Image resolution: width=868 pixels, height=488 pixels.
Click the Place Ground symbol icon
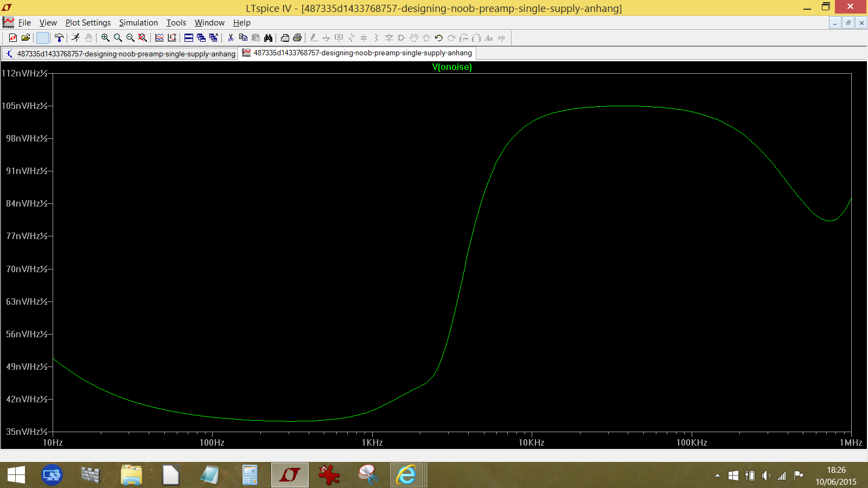pyautogui.click(x=327, y=38)
